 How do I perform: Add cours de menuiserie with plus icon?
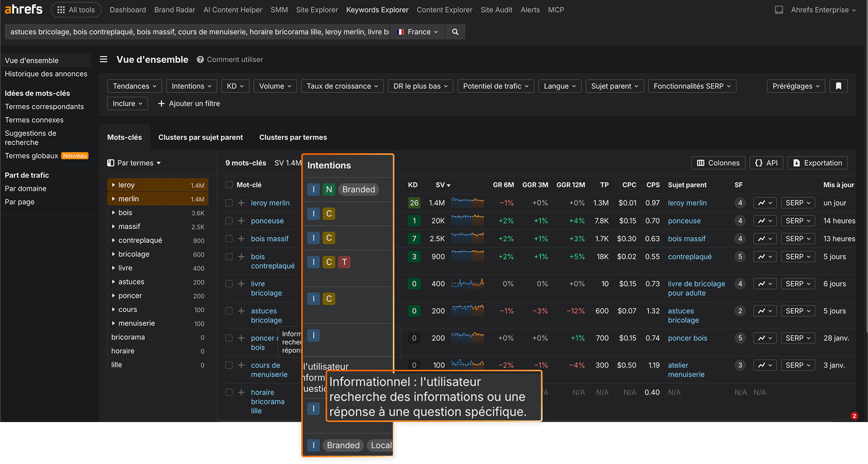click(x=241, y=365)
